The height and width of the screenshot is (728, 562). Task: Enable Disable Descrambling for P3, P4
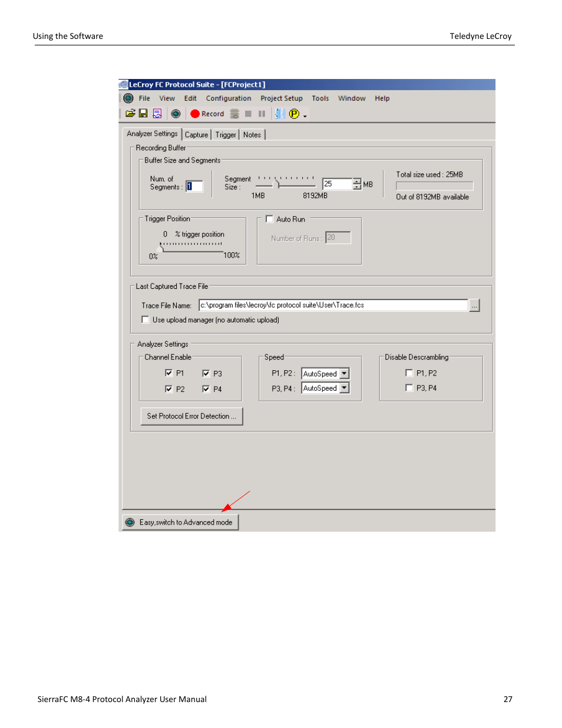[x=409, y=387]
